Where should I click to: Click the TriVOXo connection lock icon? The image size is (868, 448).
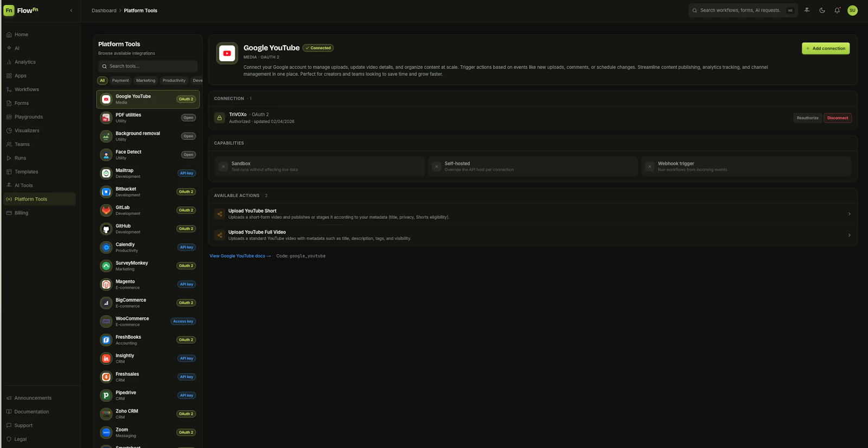pyautogui.click(x=219, y=118)
